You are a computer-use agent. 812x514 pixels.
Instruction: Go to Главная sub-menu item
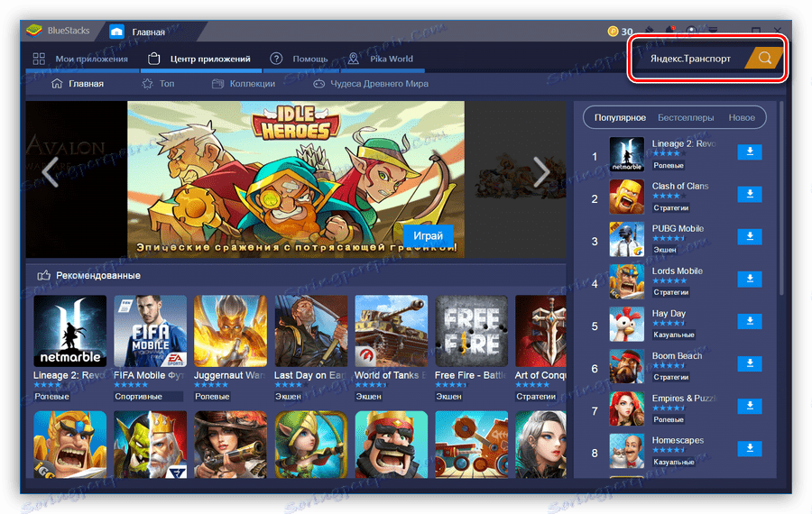(x=78, y=83)
